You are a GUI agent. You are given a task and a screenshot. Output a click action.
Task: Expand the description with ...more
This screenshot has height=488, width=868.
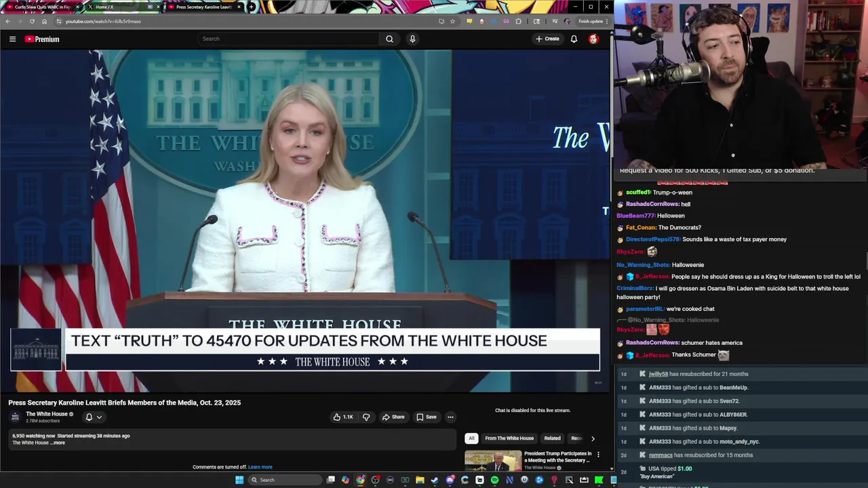pos(58,443)
